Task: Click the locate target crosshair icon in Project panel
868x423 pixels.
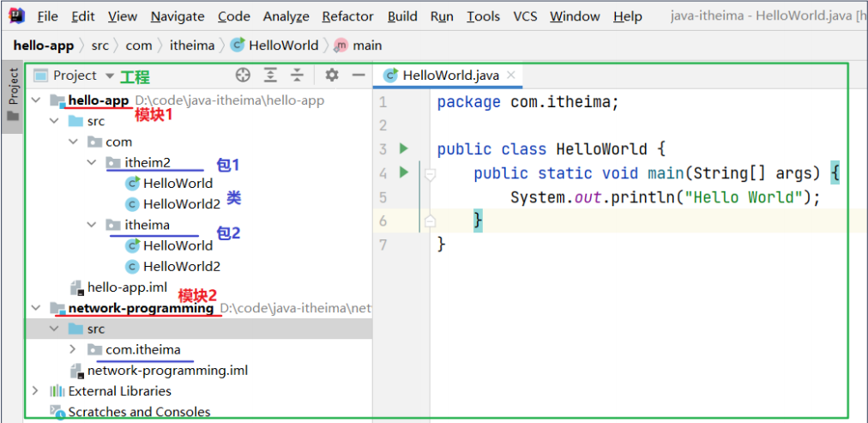Action: click(243, 76)
